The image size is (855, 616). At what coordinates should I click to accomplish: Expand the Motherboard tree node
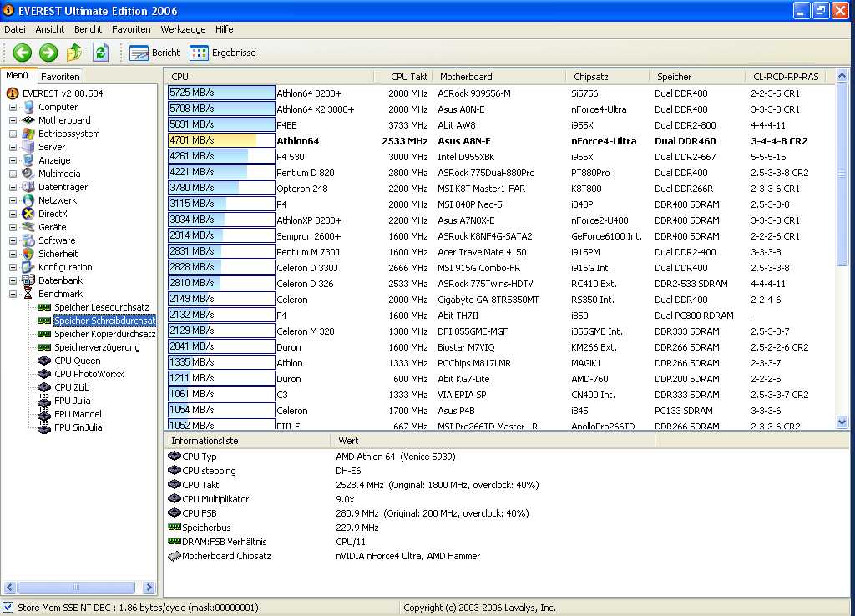[13, 120]
